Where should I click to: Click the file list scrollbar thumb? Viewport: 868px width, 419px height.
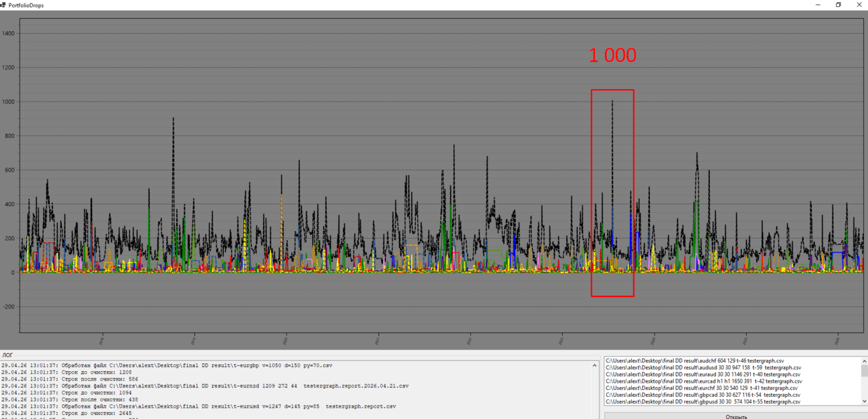click(864, 371)
